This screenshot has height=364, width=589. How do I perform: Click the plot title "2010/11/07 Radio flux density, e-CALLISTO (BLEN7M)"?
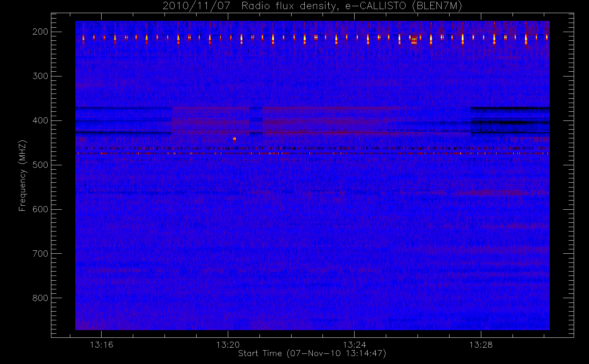pos(312,6)
